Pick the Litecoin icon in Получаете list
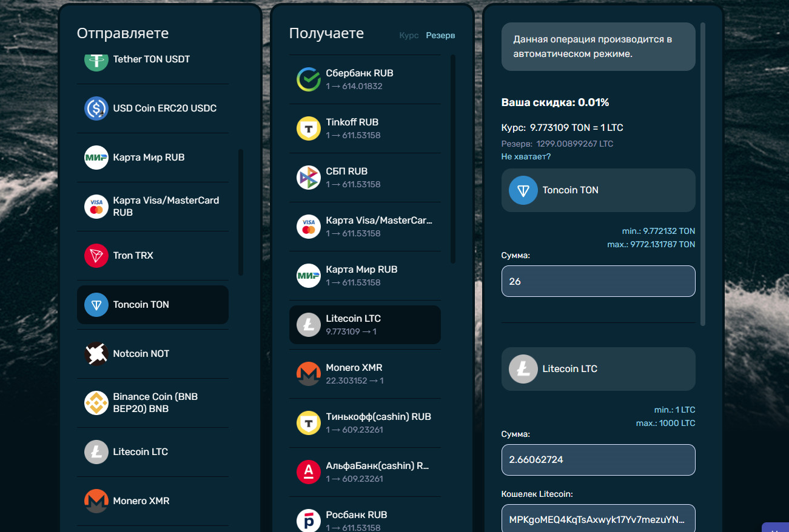 [x=308, y=325]
